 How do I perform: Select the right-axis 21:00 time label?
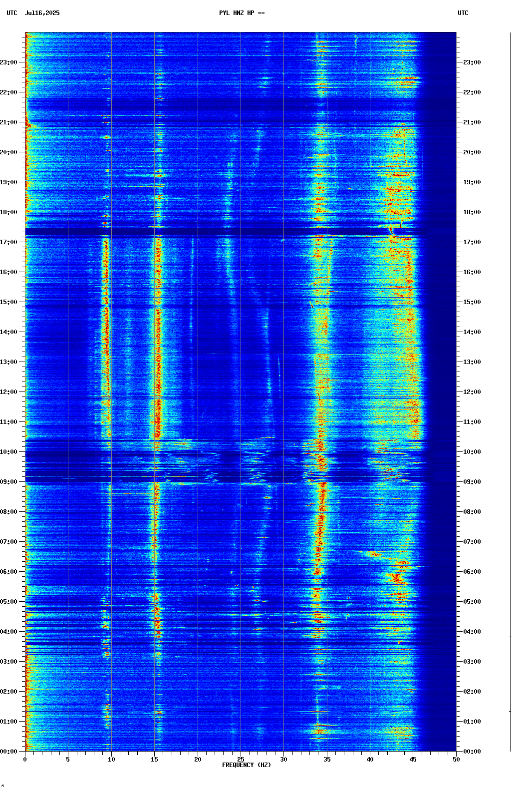point(472,122)
